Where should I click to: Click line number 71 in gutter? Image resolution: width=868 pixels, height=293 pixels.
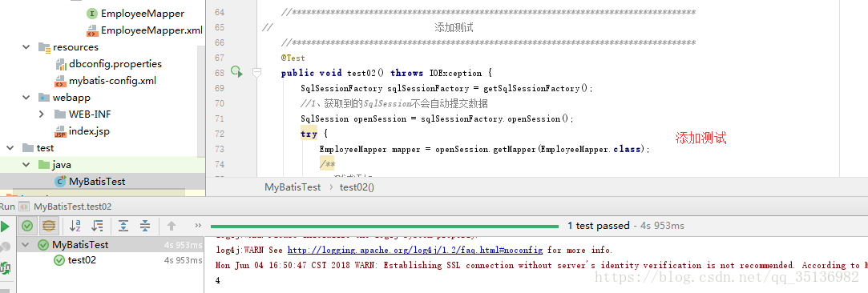pyautogui.click(x=219, y=118)
